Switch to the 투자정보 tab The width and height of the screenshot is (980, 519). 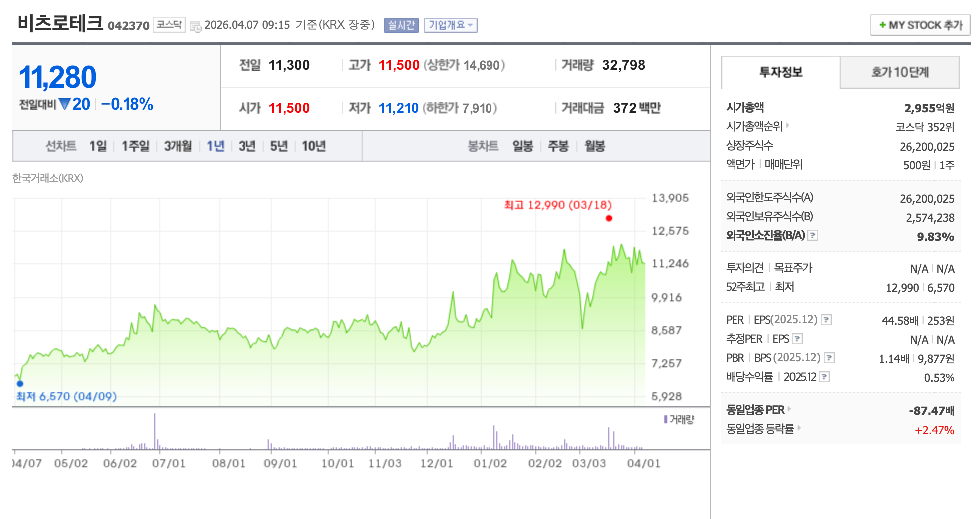[x=781, y=72]
